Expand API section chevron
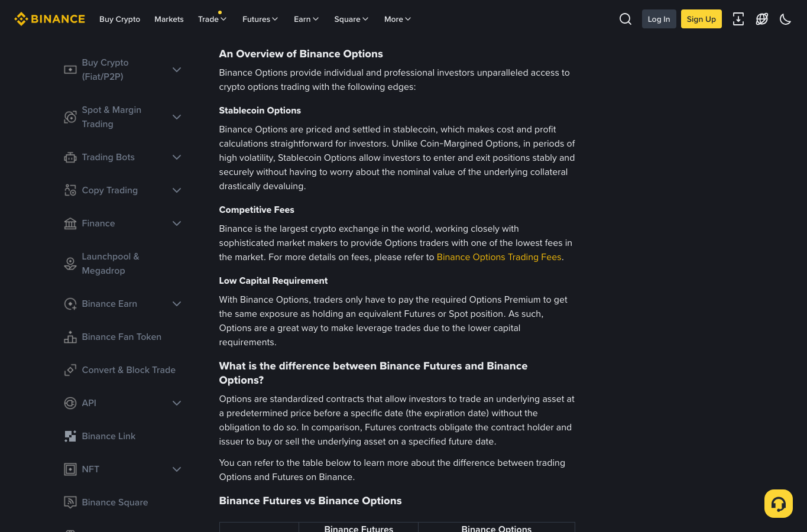Viewport: 807px width, 532px height. point(177,403)
